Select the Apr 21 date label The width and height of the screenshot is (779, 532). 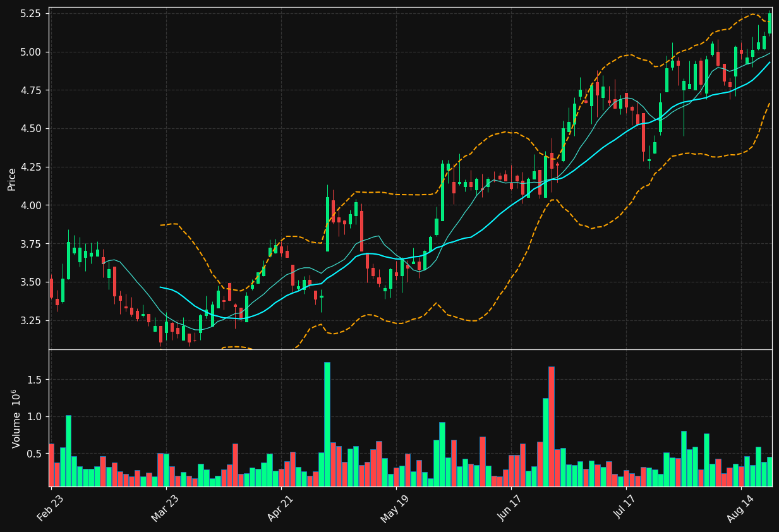(x=280, y=509)
